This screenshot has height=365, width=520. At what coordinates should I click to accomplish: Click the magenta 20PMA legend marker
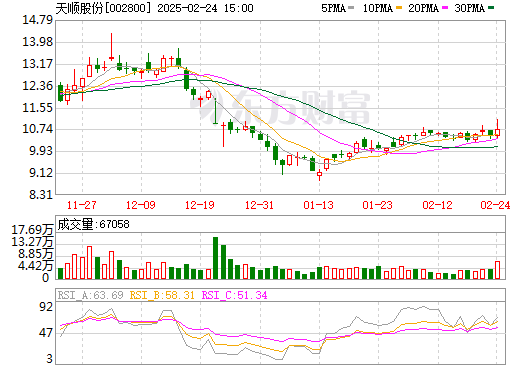[x=445, y=7]
